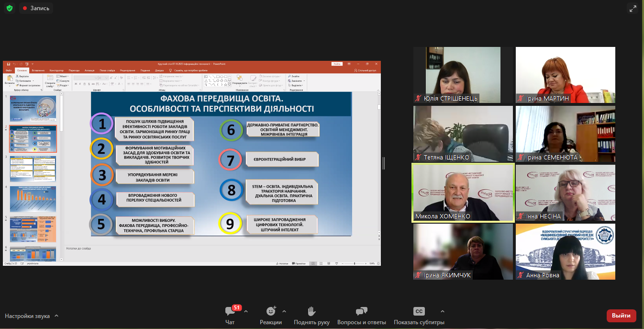This screenshot has width=644, height=329.
Task: Click the Вставити paste icon in PowerPoint ribbon
Action: click(x=9, y=80)
